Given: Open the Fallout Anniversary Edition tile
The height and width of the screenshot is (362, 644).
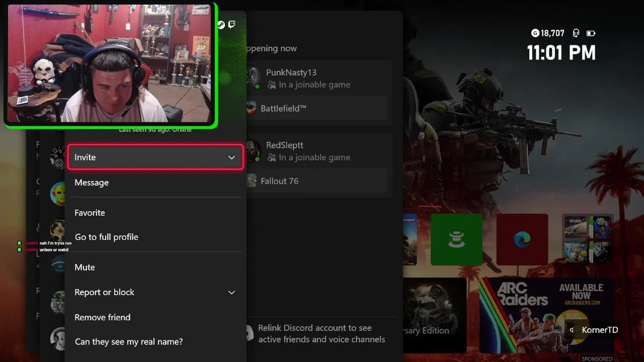Looking at the screenshot, I should (x=435, y=315).
